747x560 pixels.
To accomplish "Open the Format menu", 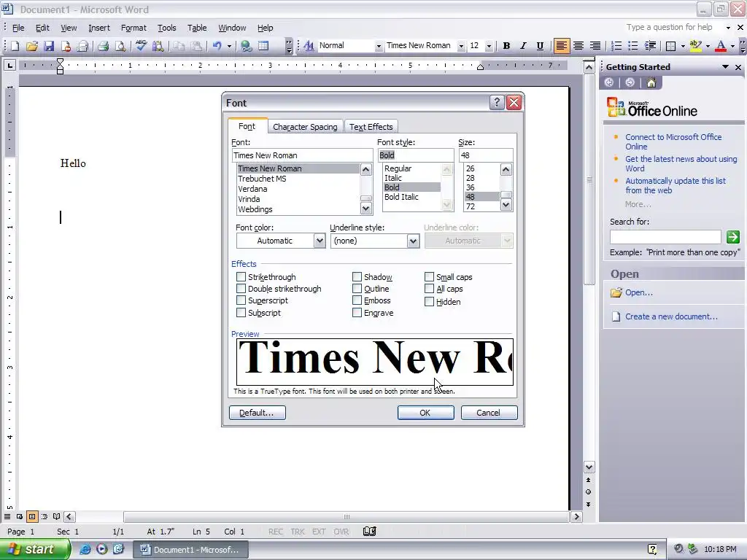I will click(133, 28).
